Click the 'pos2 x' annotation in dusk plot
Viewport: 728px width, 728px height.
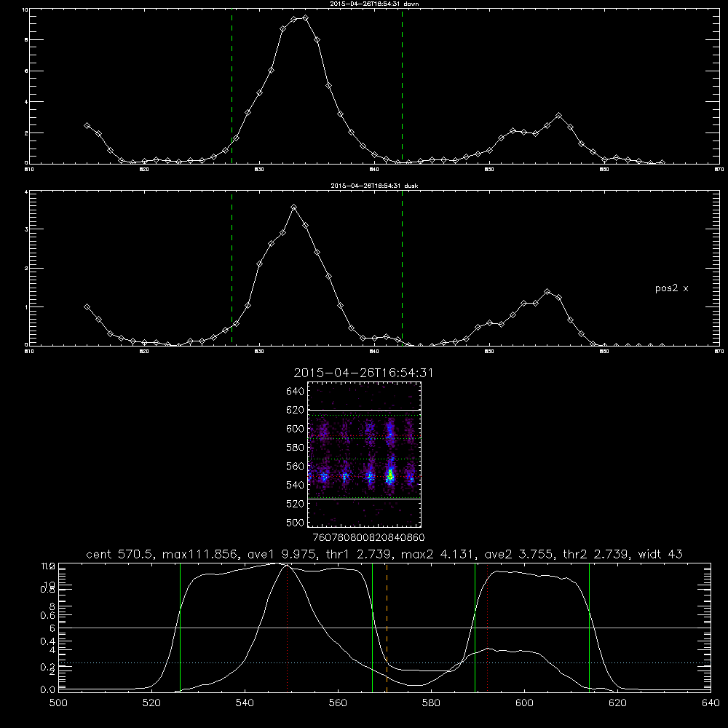[x=671, y=288]
